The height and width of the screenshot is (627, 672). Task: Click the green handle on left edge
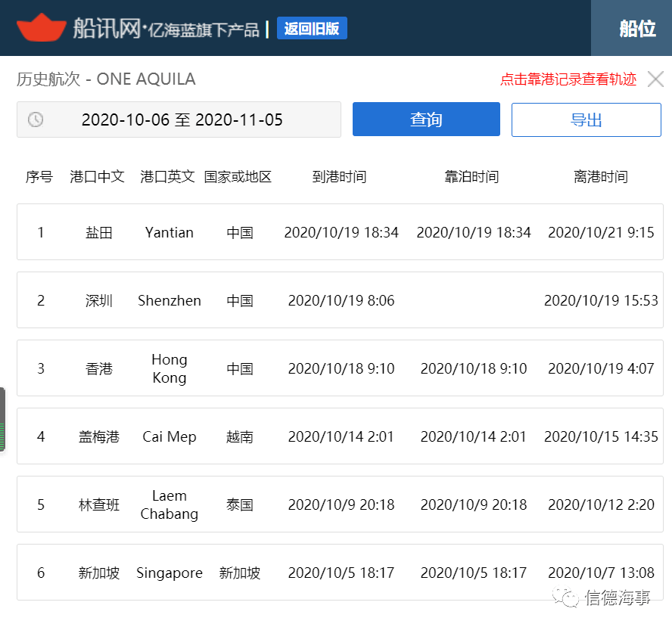(2, 420)
